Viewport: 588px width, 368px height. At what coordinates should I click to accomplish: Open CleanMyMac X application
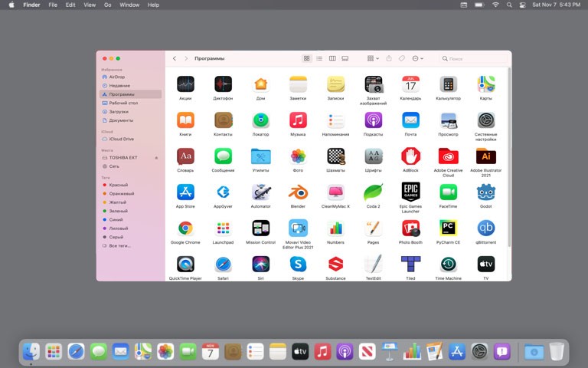(335, 192)
